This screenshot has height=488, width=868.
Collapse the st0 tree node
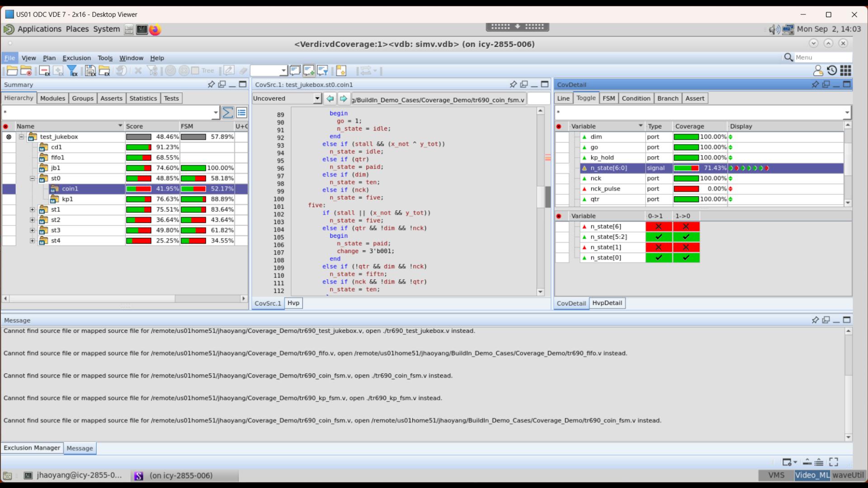pos(32,178)
